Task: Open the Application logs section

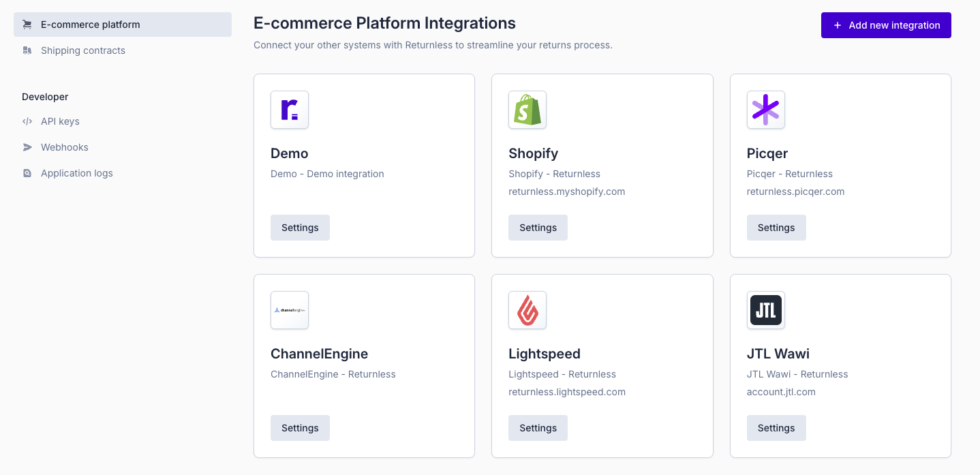Action: pyautogui.click(x=76, y=173)
